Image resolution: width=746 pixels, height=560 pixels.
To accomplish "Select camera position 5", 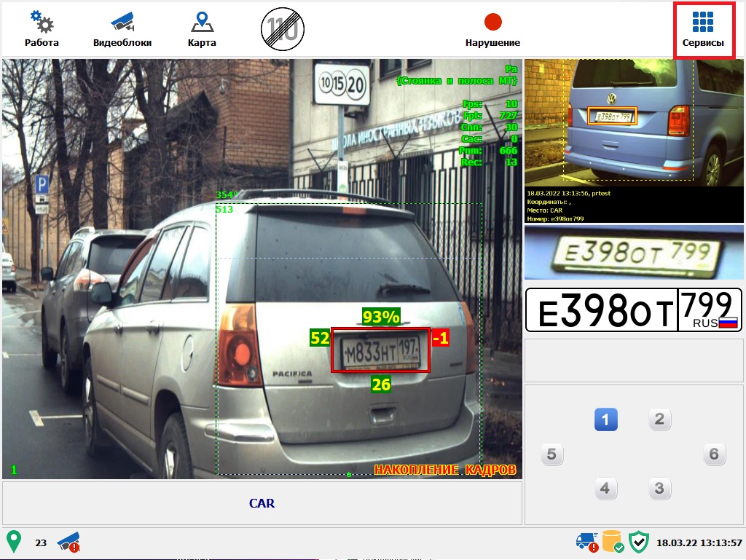I will click(551, 455).
